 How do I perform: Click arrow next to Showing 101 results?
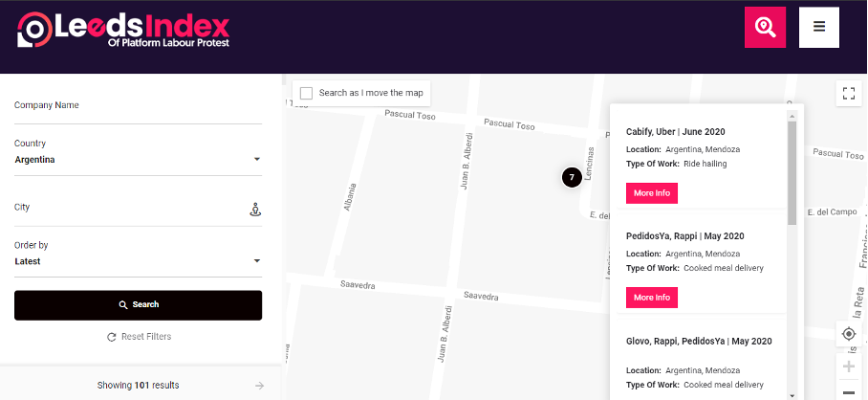tap(260, 386)
